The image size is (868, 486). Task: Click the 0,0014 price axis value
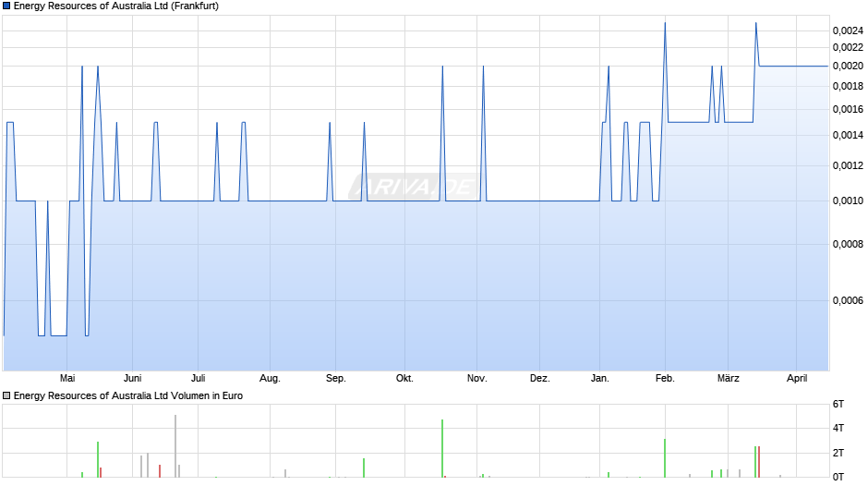point(848,135)
